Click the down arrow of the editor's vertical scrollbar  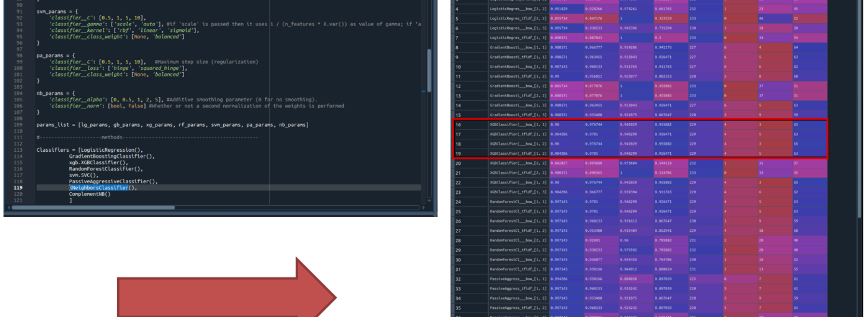pyautogui.click(x=429, y=200)
